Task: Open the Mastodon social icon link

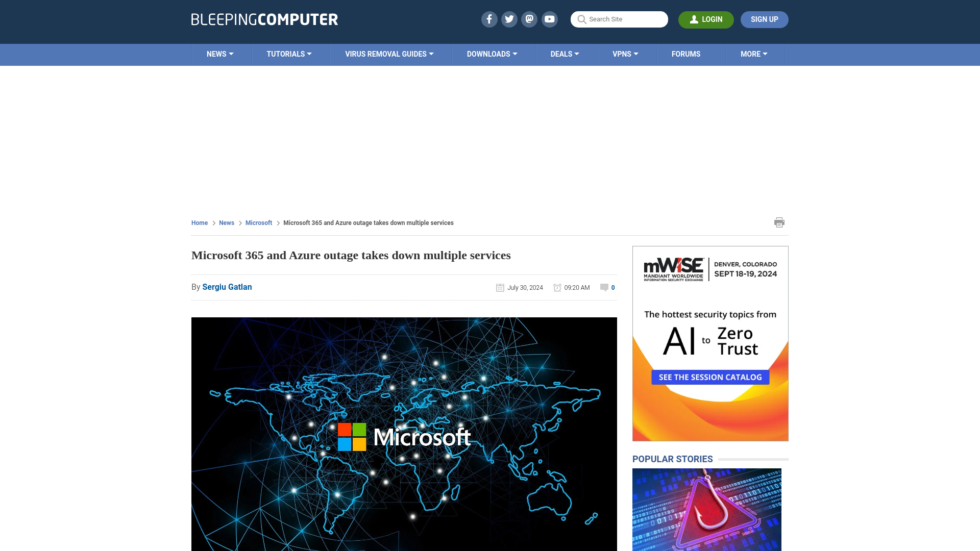Action: 530,19
